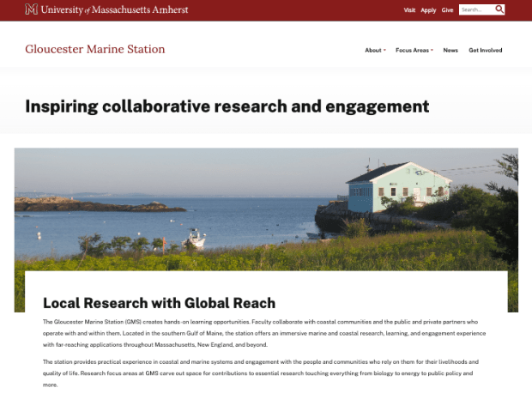Image resolution: width=532 pixels, height=406 pixels.
Task: Expand the Focus Areas dropdown menu
Action: click(x=414, y=51)
